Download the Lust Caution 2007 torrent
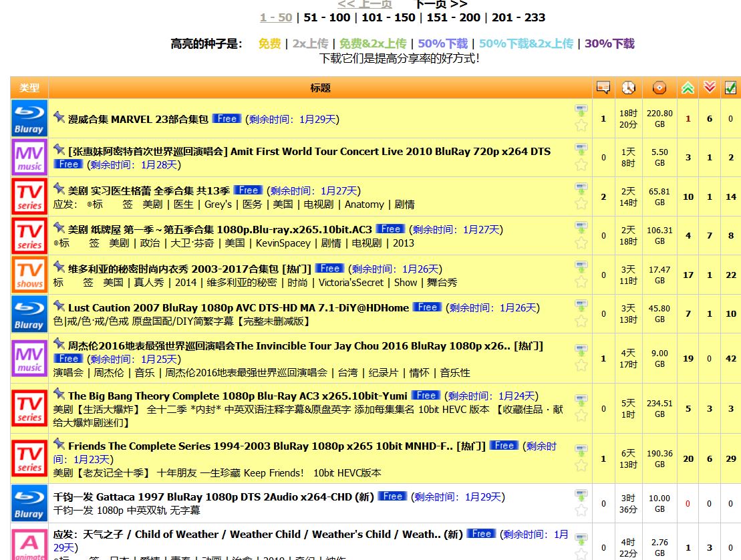The image size is (741, 560). tap(581, 305)
